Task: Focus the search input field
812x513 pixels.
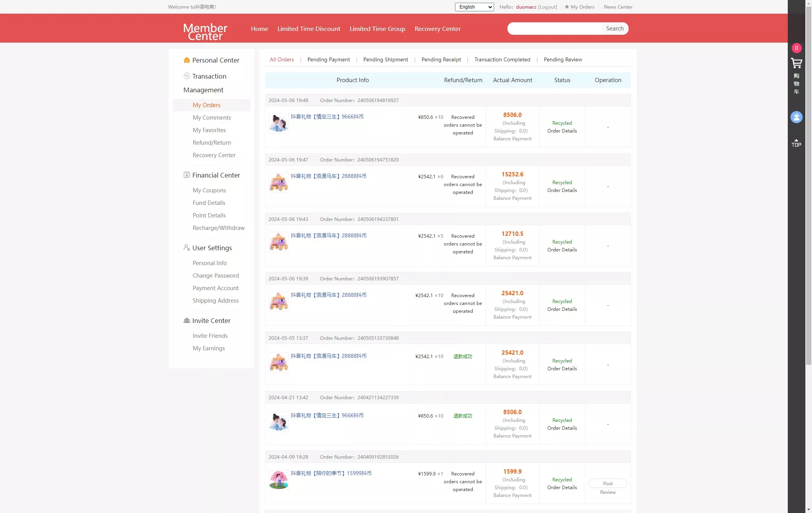Action: (554, 29)
